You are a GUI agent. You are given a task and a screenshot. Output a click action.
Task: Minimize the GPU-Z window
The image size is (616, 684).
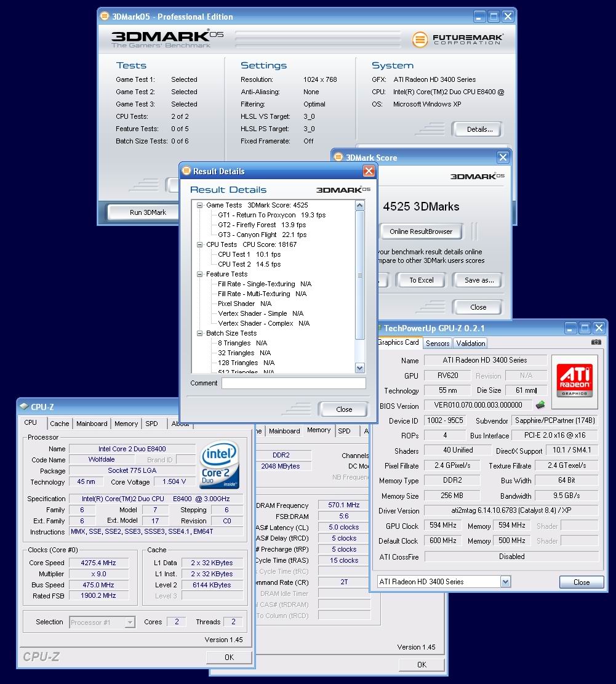(570, 328)
